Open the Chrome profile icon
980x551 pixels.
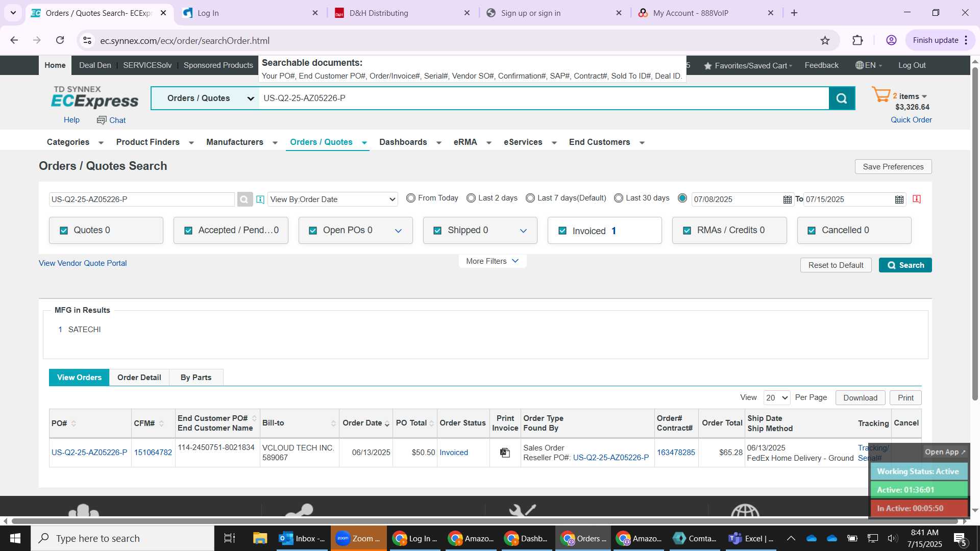click(891, 40)
